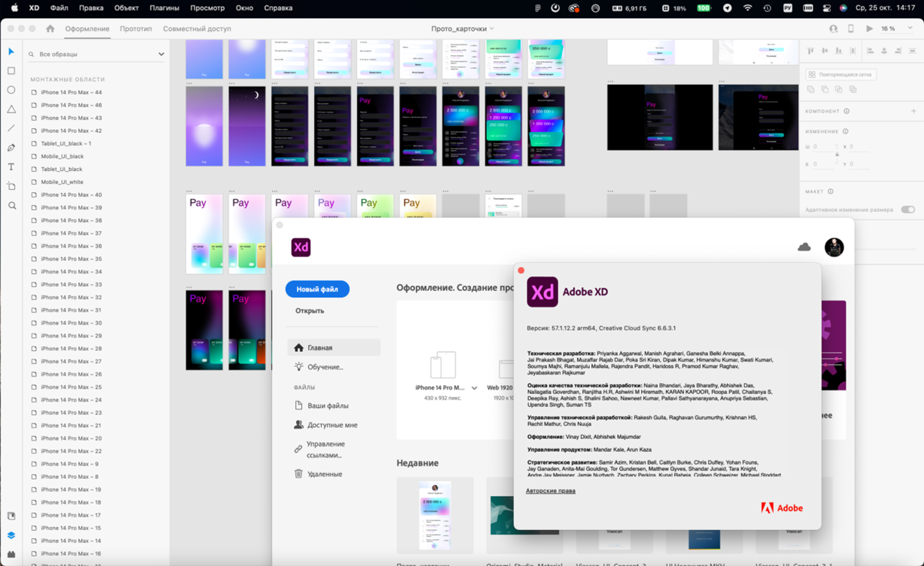The width and height of the screenshot is (924, 566).
Task: Click the Новый файл button
Action: pos(317,289)
